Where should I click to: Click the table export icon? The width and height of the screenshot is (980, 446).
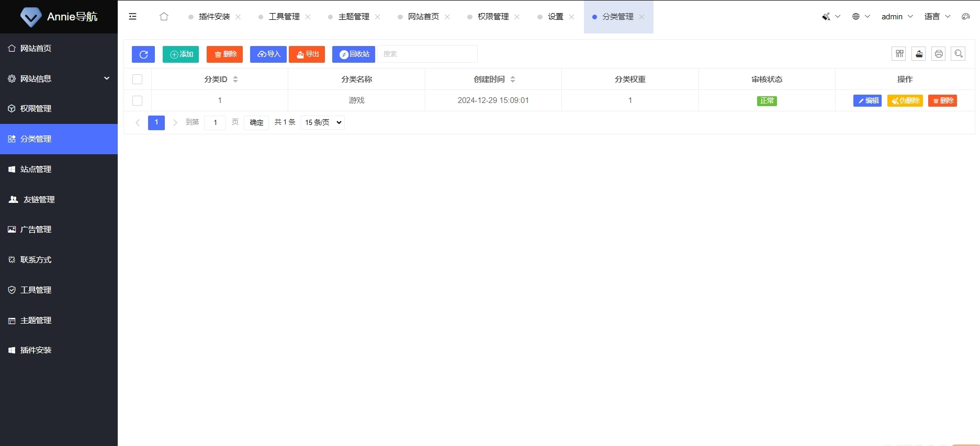tap(919, 54)
